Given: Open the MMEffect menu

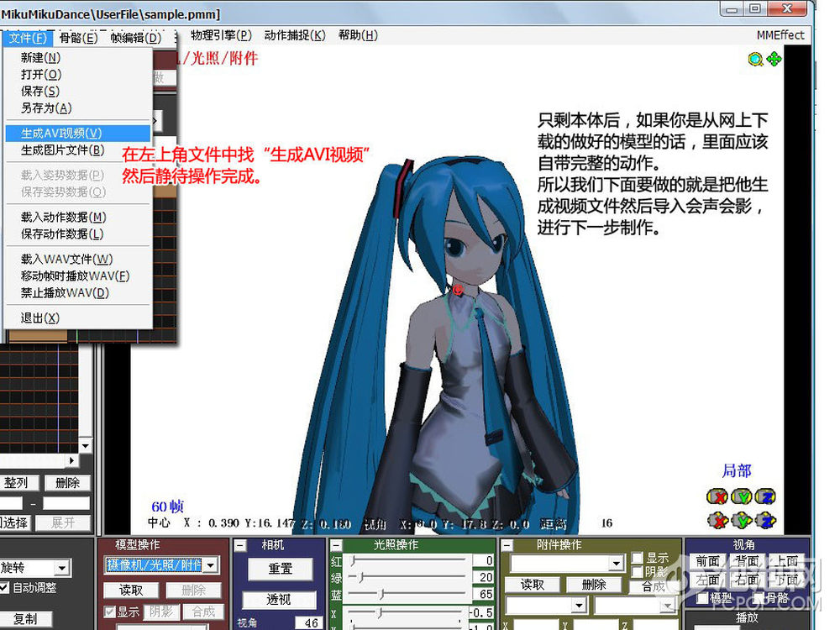Looking at the screenshot, I should click(x=780, y=35).
